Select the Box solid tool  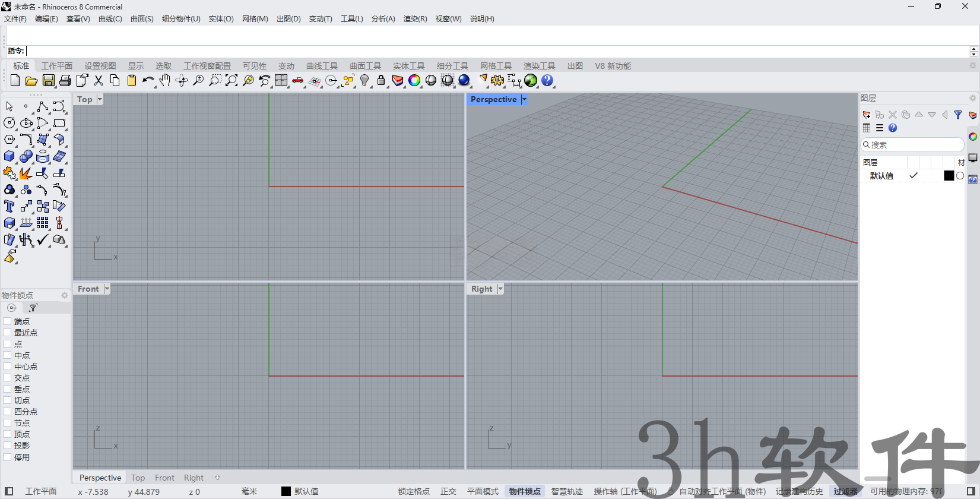click(9, 156)
